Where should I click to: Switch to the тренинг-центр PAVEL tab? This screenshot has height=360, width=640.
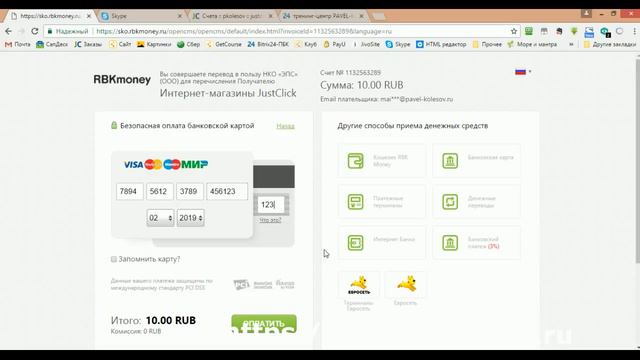coord(322,16)
